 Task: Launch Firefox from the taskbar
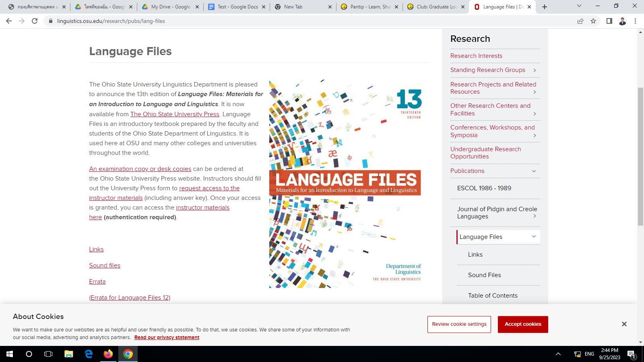[x=108, y=354]
